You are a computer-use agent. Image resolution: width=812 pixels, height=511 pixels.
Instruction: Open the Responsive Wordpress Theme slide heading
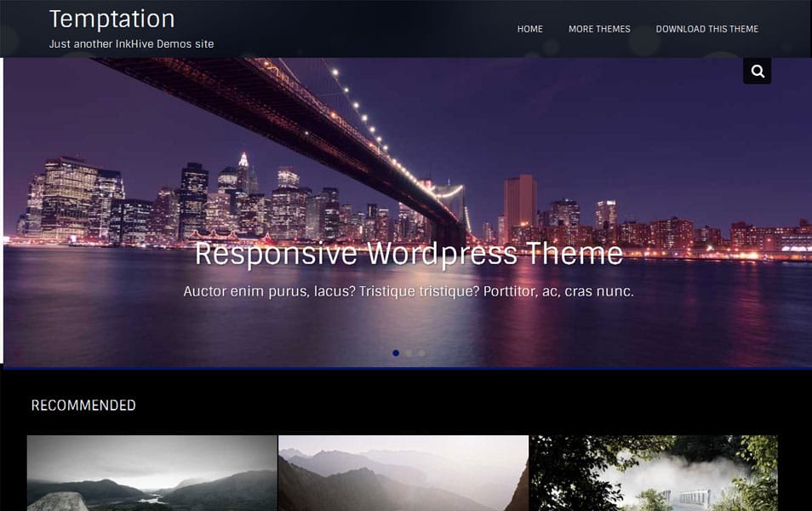(x=409, y=254)
